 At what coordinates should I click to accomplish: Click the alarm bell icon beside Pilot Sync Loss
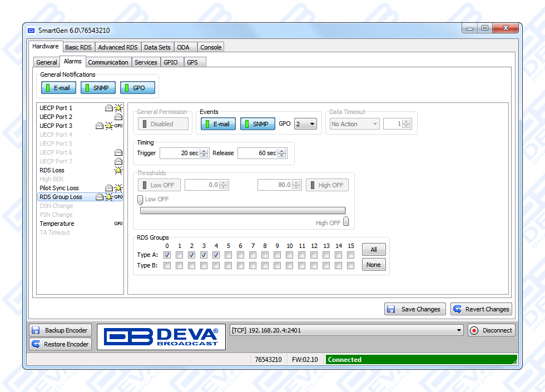pyautogui.click(x=118, y=188)
